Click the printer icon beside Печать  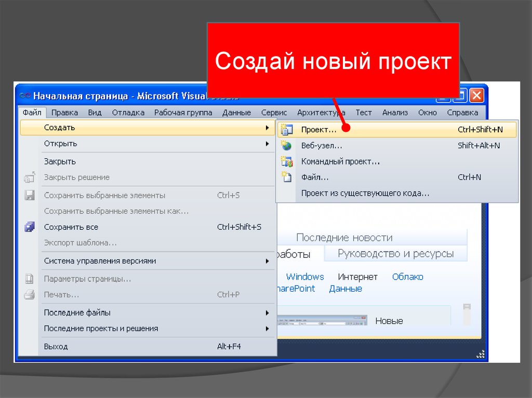(x=30, y=295)
